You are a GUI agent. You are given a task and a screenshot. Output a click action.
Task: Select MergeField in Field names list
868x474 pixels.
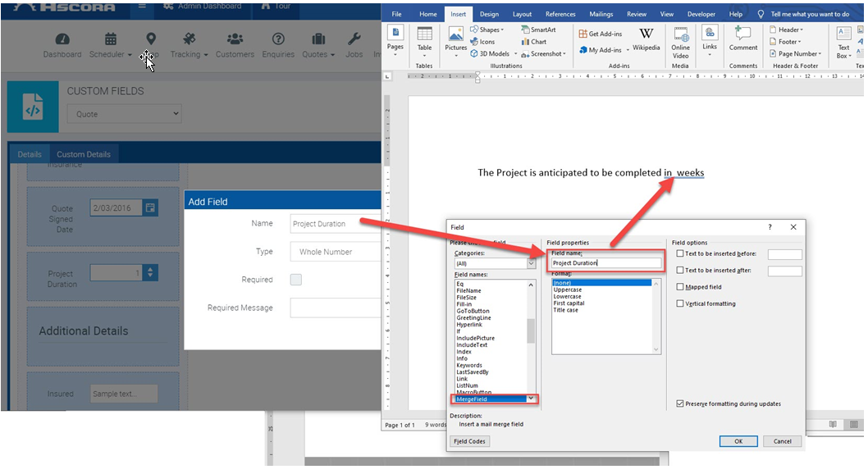pos(490,399)
